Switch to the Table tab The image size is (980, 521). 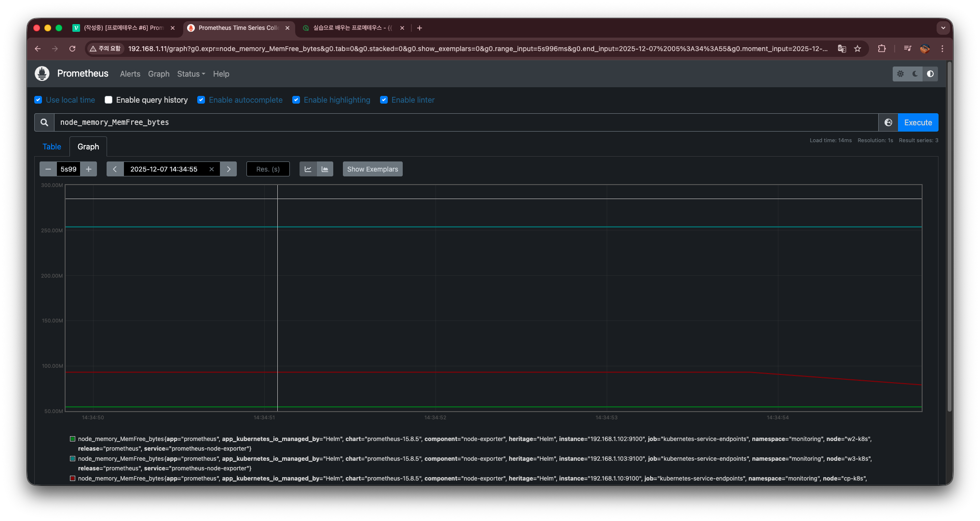tap(52, 147)
